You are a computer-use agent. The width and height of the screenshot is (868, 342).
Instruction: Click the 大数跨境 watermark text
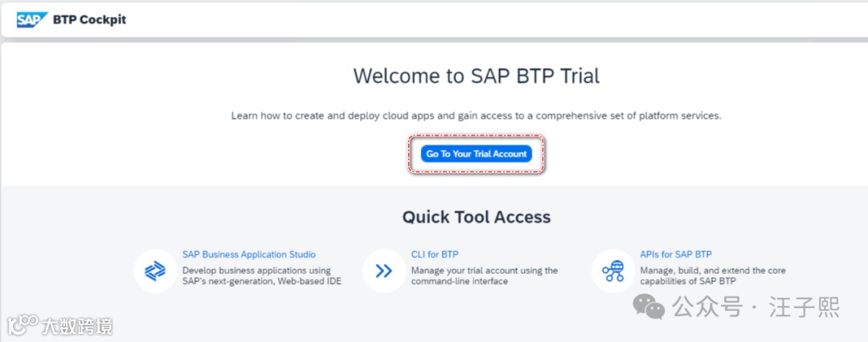click(x=77, y=326)
